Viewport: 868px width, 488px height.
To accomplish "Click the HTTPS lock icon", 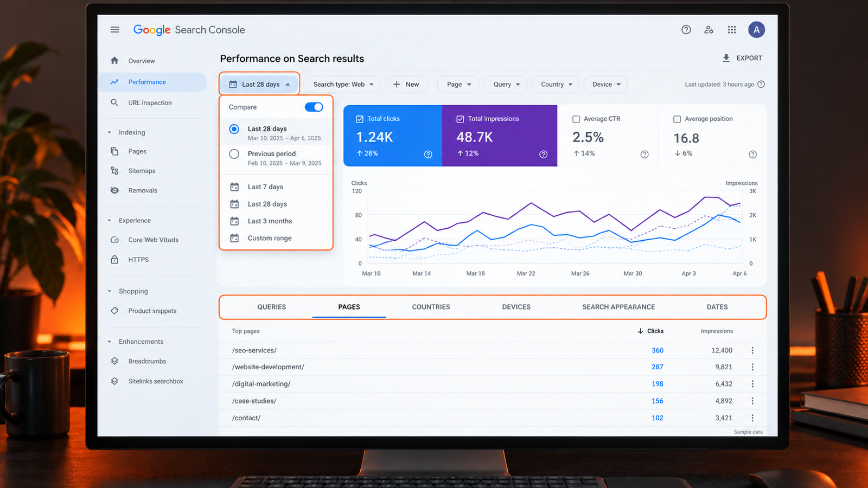I will (114, 260).
